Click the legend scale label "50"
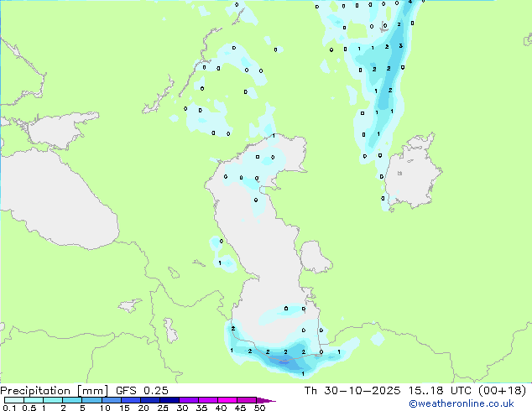Viewport: 532px width, 411px height. pyautogui.click(x=260, y=408)
